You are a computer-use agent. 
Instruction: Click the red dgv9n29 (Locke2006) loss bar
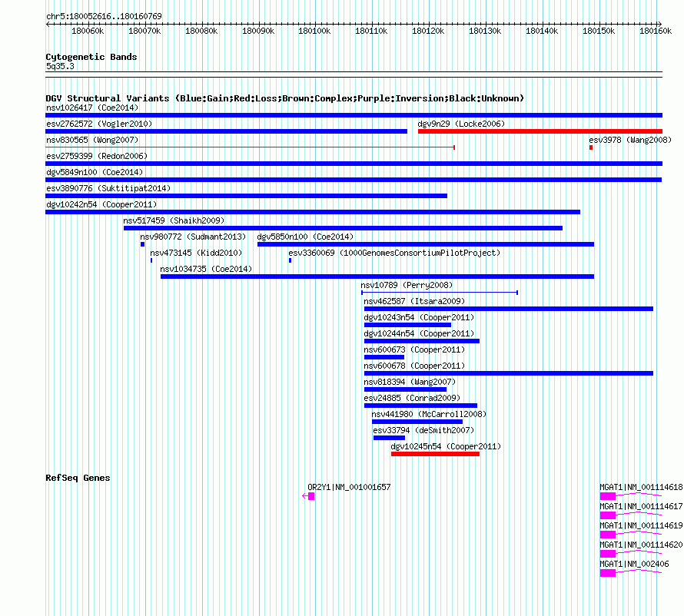click(x=540, y=131)
